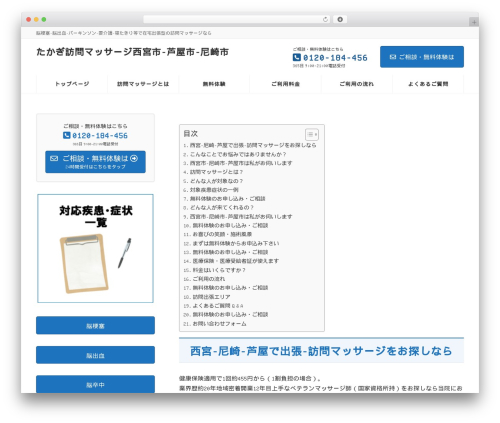Go to contents item 15 料金はいくらですか？
Screen dimensions: 500x423
point(219,270)
